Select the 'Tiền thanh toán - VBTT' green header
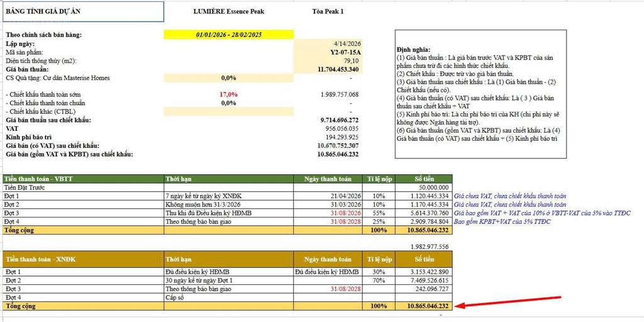The height and width of the screenshot is (322, 644). [x=84, y=179]
